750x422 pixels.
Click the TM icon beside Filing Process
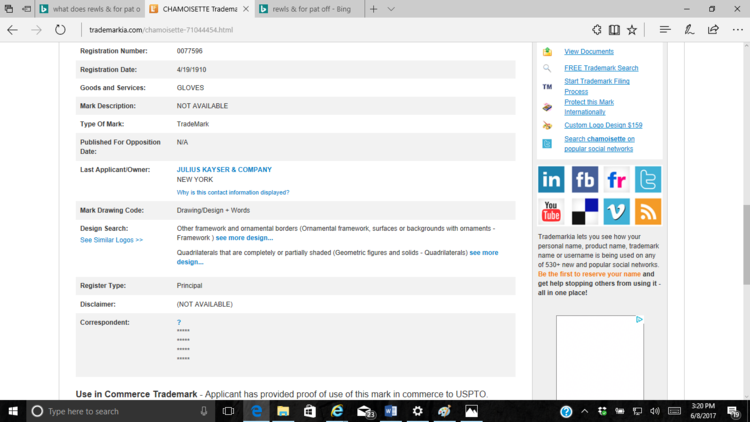pos(547,87)
